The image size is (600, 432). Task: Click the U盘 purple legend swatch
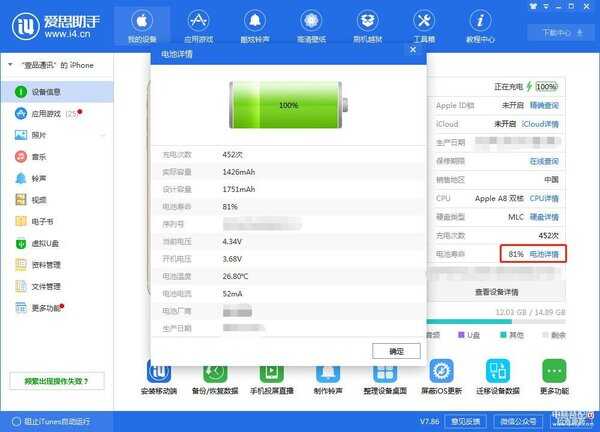click(461, 335)
